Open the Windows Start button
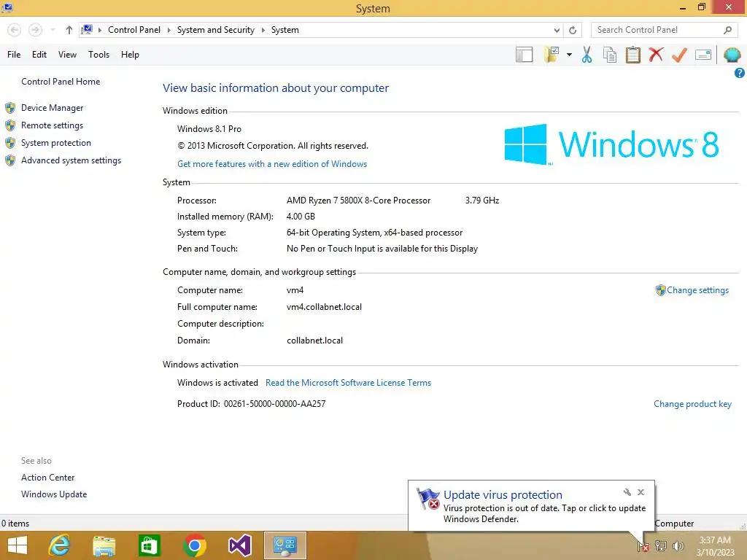 18,545
